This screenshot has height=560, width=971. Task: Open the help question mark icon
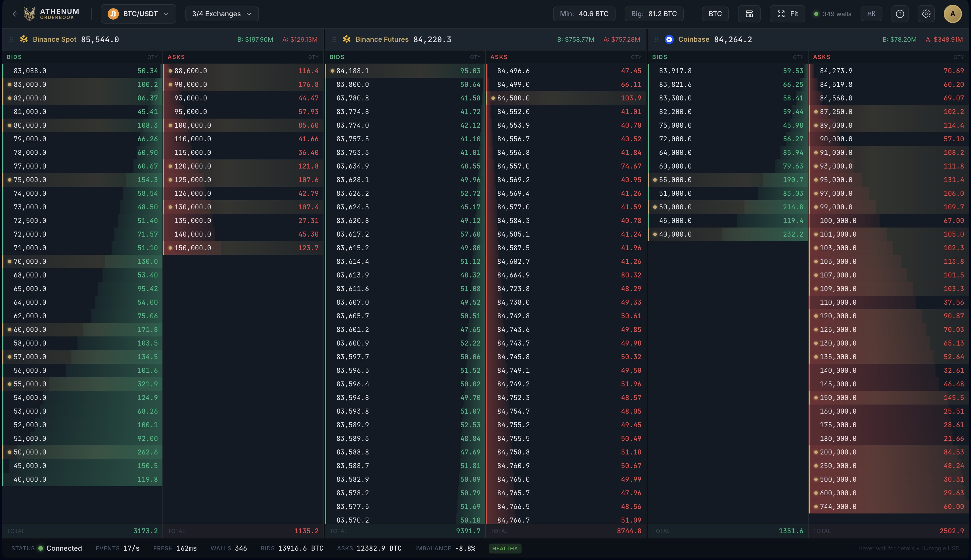tap(900, 14)
